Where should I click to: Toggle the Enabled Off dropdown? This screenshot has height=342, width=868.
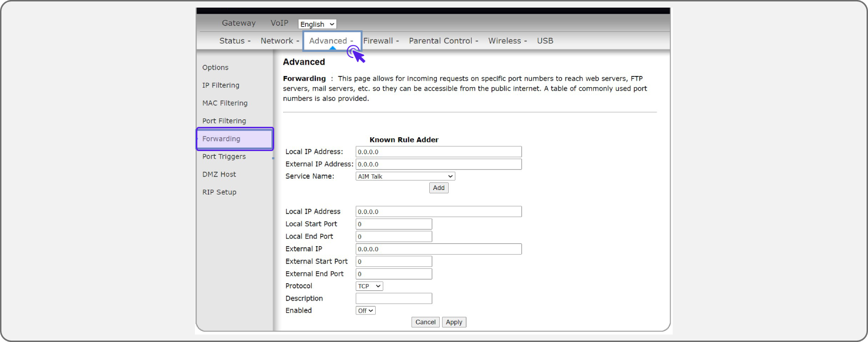click(x=365, y=311)
